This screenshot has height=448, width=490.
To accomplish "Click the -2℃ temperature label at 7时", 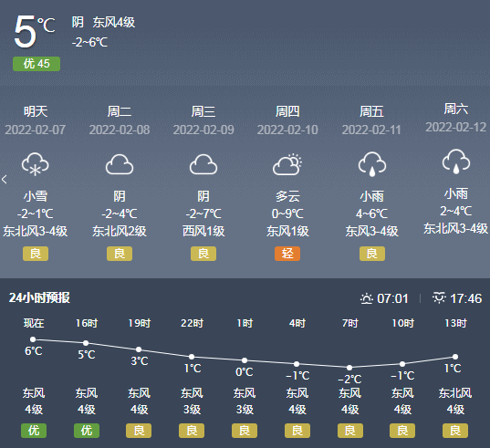I will 349,380.
